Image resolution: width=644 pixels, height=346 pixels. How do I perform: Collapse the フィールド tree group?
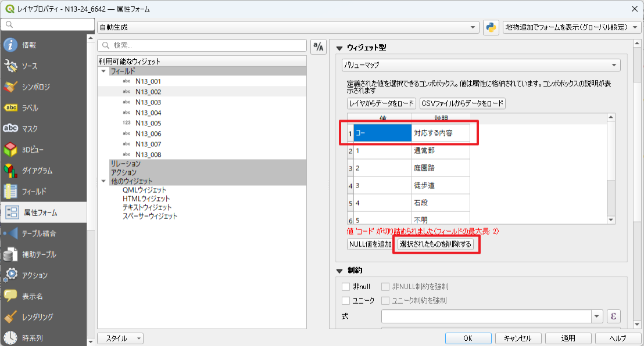pos(104,71)
